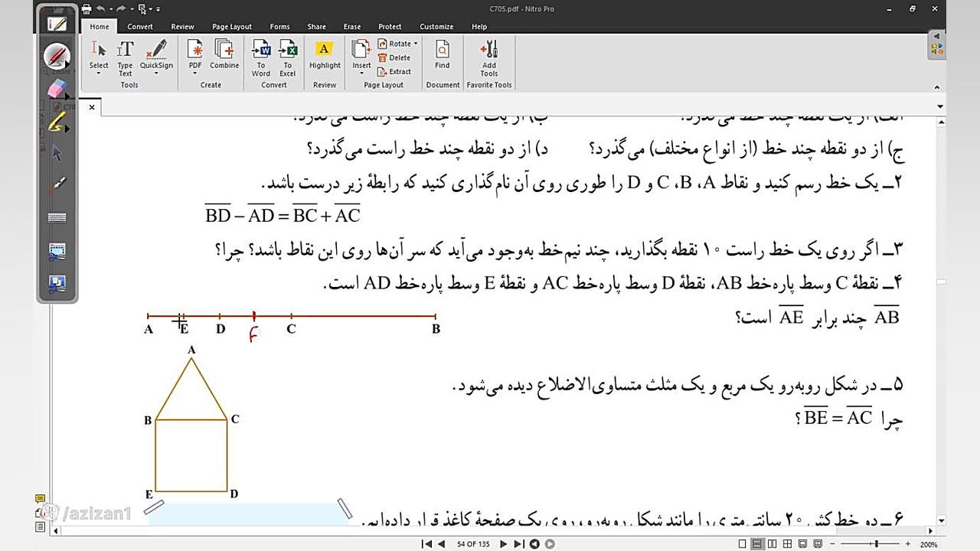Toggle continuous page view mode
Image resolution: width=980 pixels, height=551 pixels.
click(756, 544)
